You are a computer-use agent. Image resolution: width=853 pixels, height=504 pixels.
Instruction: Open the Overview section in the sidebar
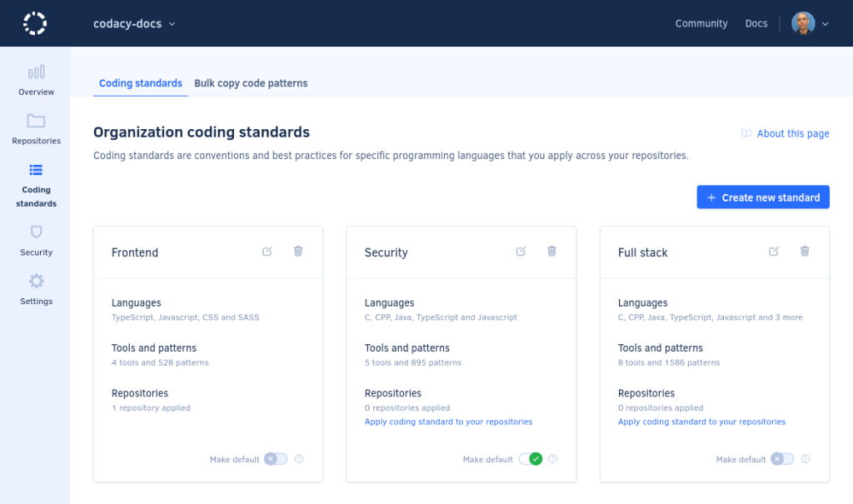coord(36,79)
